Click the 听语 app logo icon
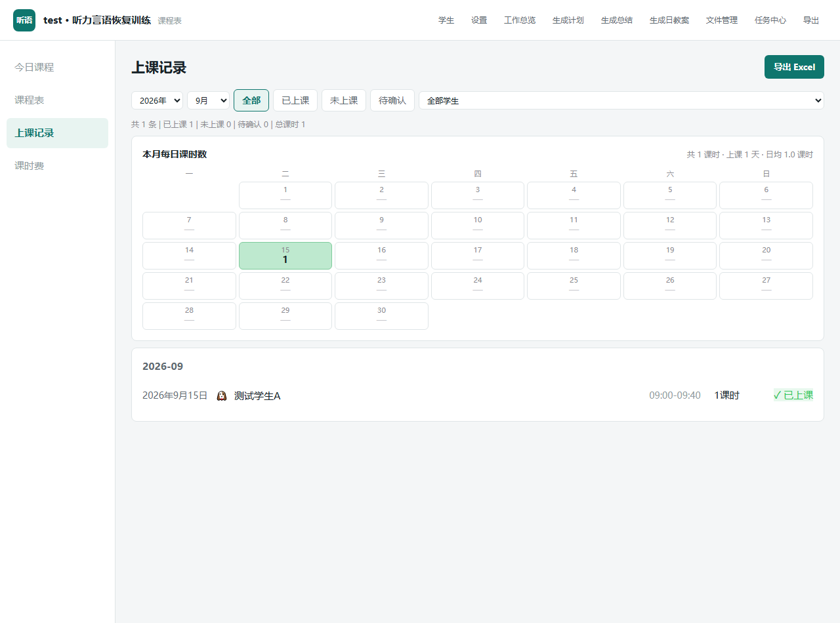Image resolution: width=840 pixels, height=623 pixels. coord(24,20)
